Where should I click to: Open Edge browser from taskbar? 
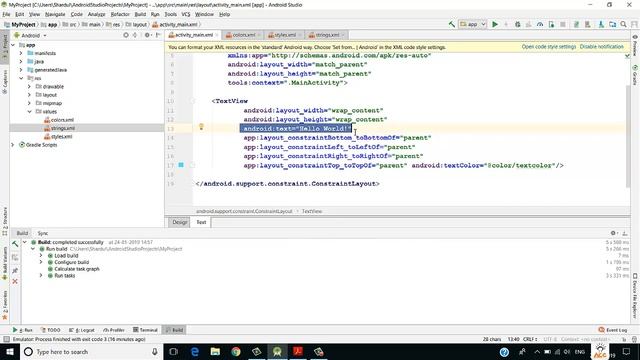(x=195, y=351)
